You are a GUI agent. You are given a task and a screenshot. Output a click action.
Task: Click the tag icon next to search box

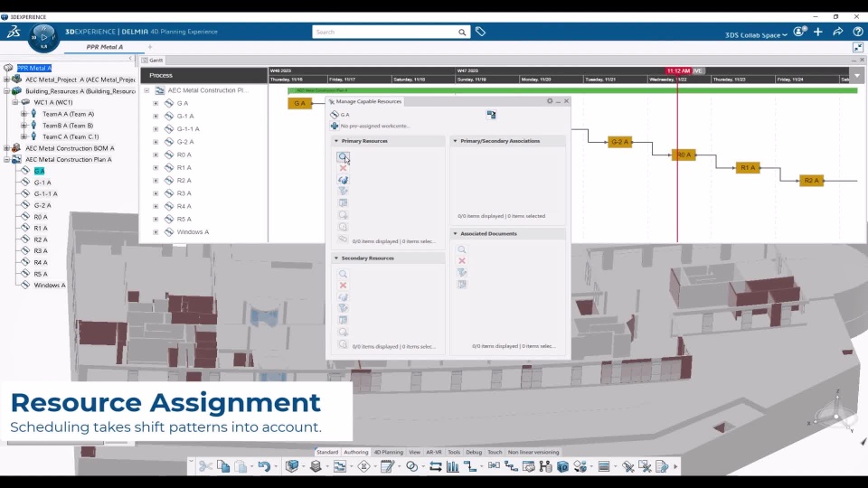click(x=480, y=33)
